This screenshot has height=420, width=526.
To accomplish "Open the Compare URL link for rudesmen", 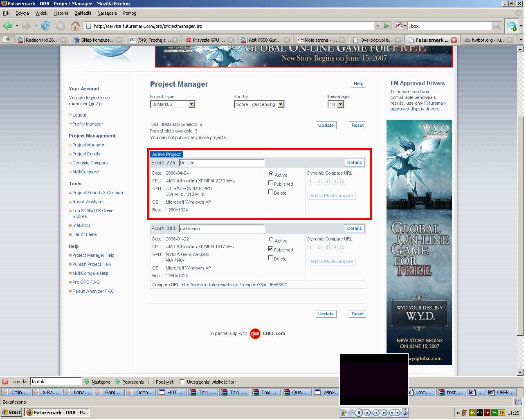I will (x=235, y=285).
